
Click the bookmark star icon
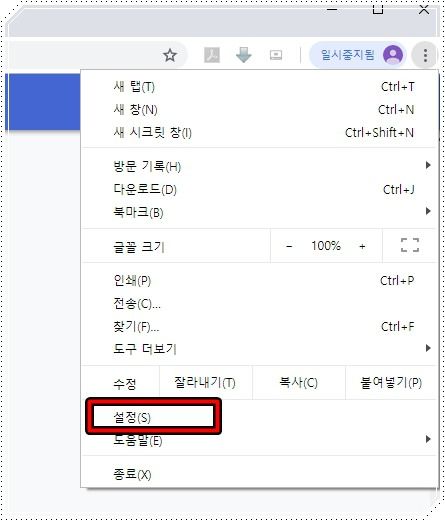(x=170, y=55)
